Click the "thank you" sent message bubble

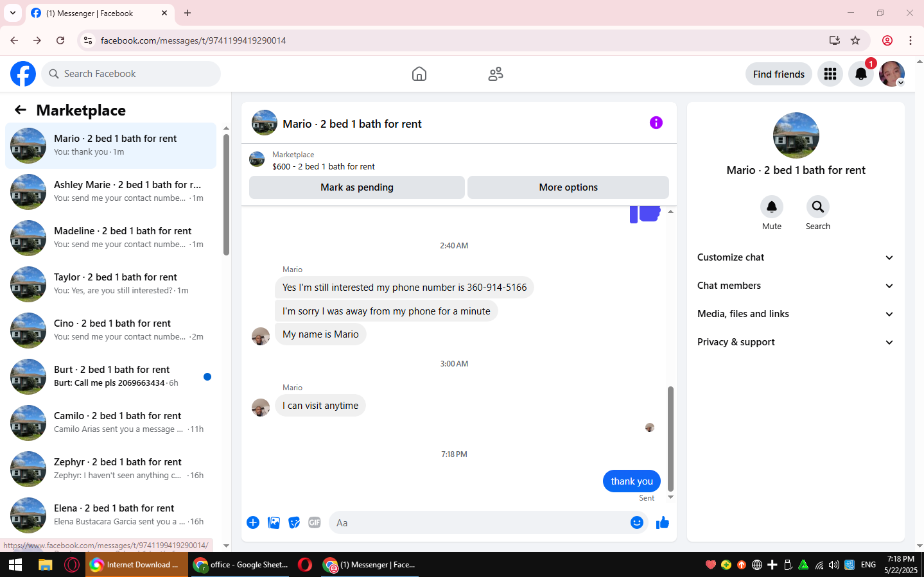[632, 481]
